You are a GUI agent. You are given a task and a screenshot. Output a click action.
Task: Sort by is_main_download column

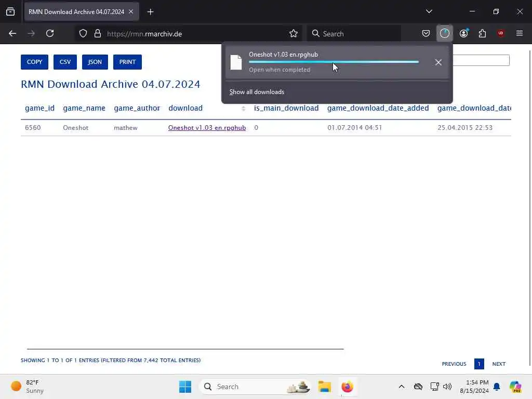coord(286,108)
